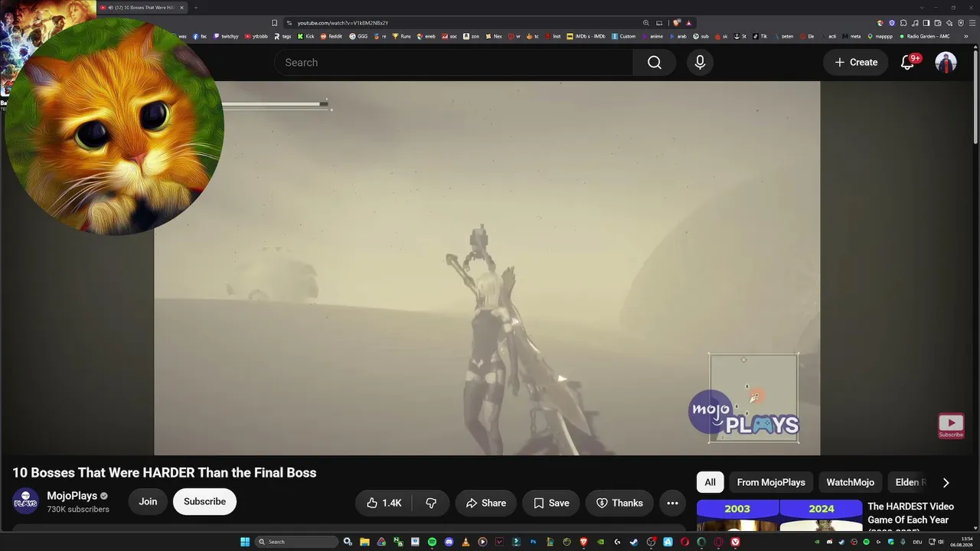The height and width of the screenshot is (551, 980).
Task: Open the twitchyy bookmark
Action: click(x=226, y=36)
